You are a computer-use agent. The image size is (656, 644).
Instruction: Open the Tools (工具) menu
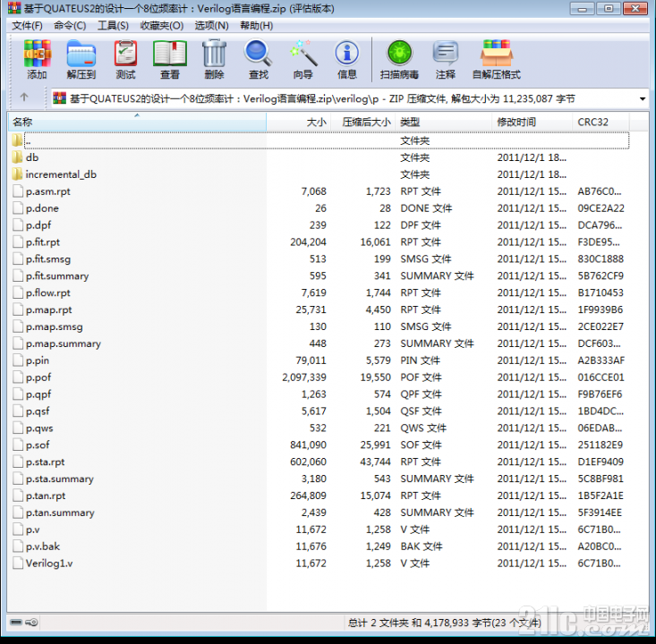coord(113,26)
